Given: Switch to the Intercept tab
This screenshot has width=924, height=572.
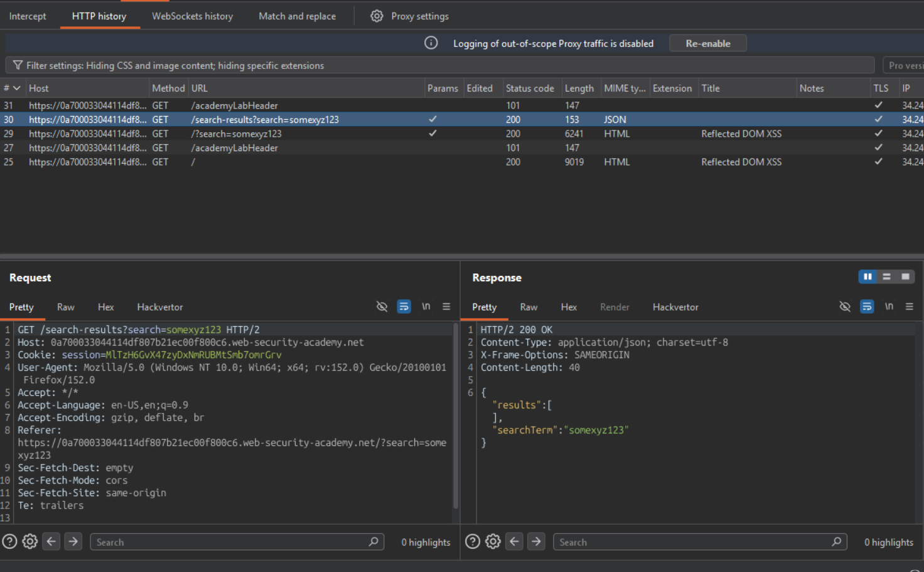Looking at the screenshot, I should tap(28, 16).
